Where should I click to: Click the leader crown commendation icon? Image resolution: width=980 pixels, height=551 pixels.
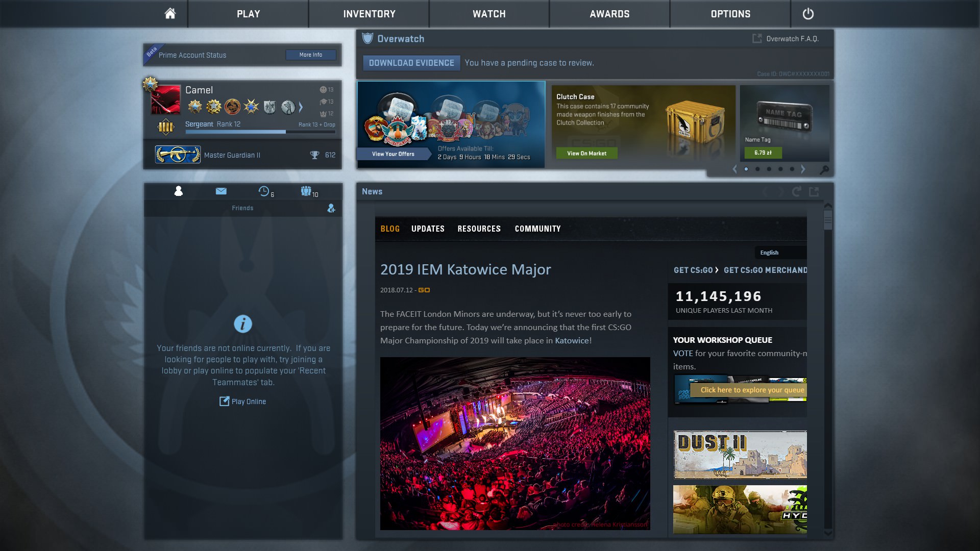tap(323, 114)
